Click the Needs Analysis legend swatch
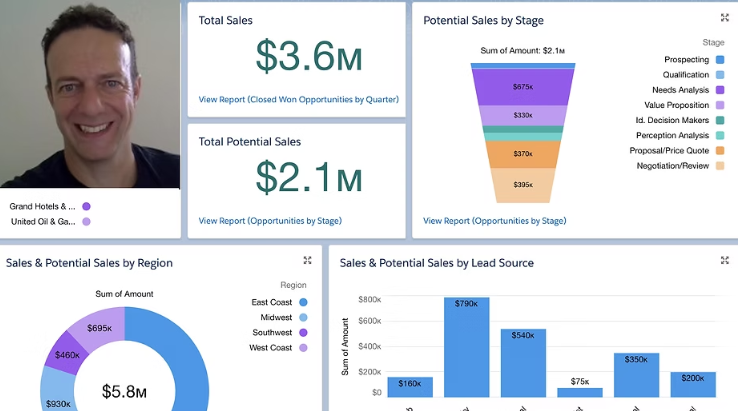This screenshot has height=411, width=738. (720, 90)
